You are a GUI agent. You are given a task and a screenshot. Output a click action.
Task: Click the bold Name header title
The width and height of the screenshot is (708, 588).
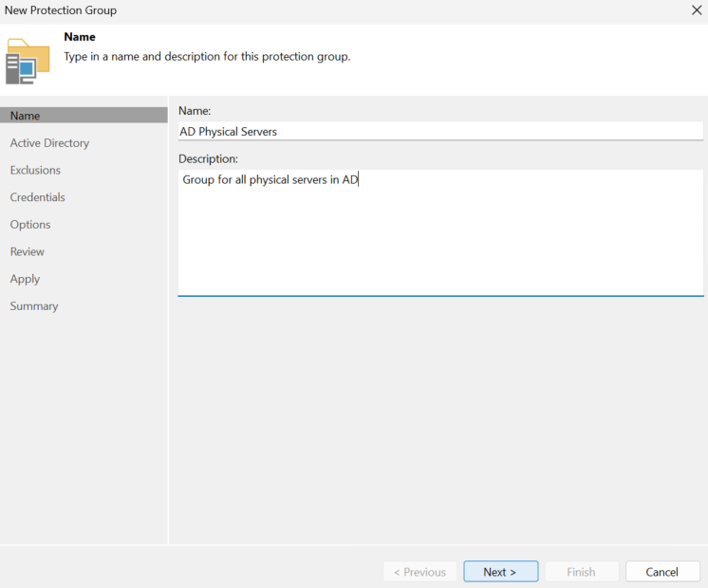point(80,37)
